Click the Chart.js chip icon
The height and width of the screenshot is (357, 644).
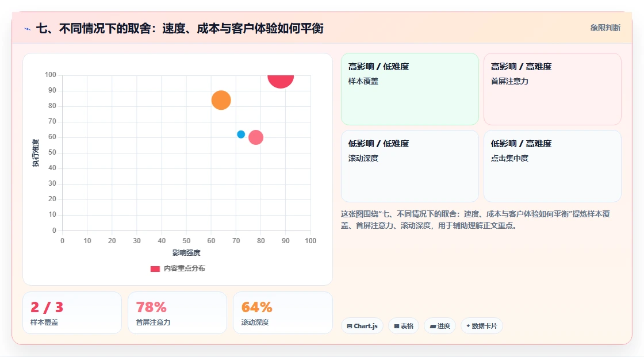350,326
